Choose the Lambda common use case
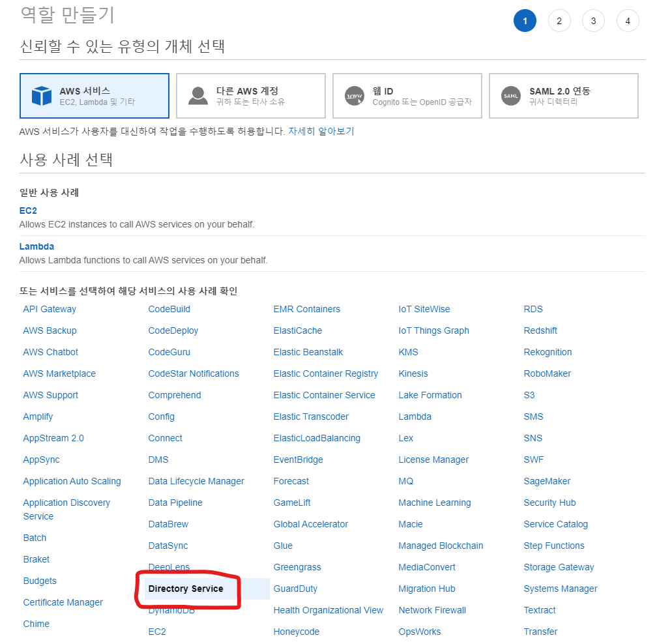 [x=37, y=246]
